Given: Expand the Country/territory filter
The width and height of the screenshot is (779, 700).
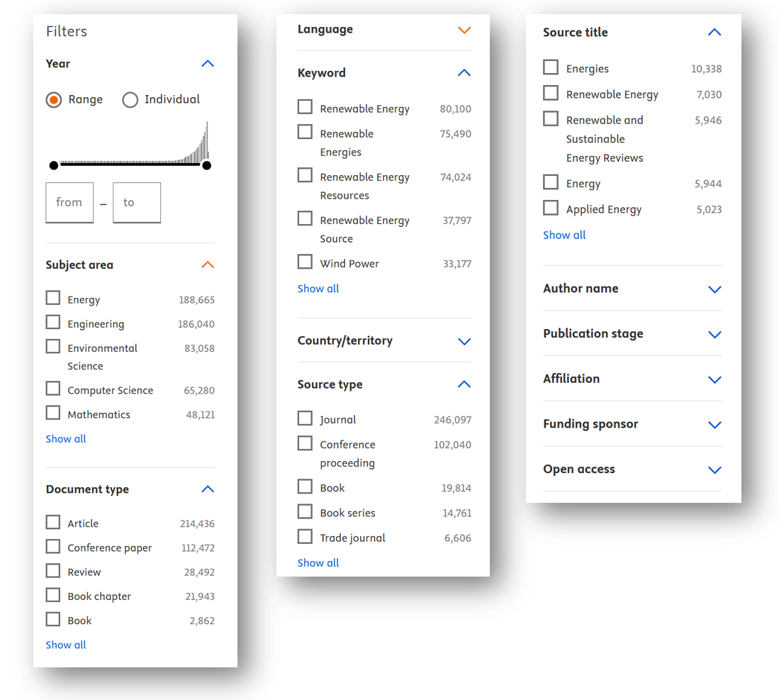Looking at the screenshot, I should 464,341.
